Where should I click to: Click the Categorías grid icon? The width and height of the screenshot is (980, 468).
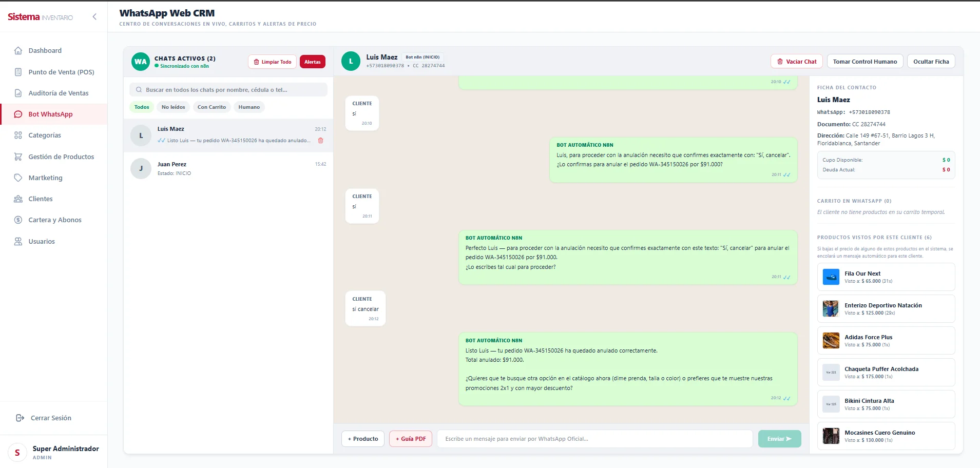point(18,135)
